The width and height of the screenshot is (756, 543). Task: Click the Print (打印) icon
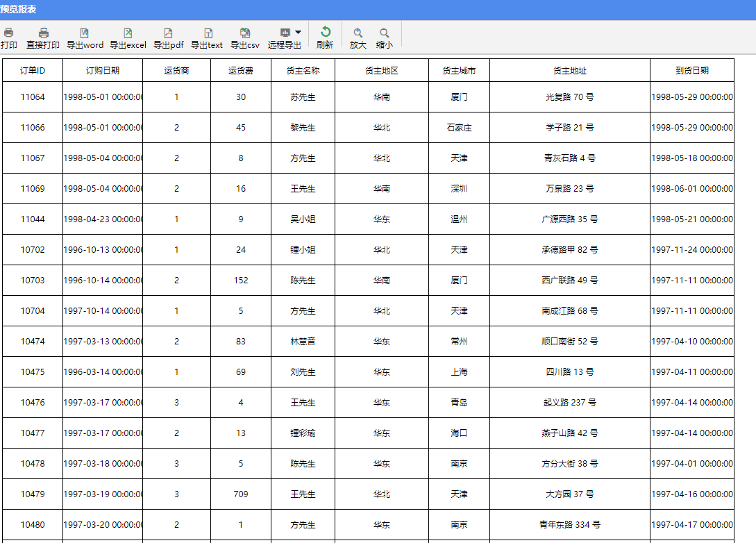click(x=8, y=33)
